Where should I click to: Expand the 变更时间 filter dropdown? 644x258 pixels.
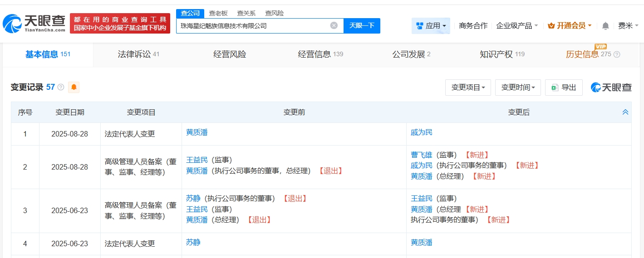tap(518, 88)
